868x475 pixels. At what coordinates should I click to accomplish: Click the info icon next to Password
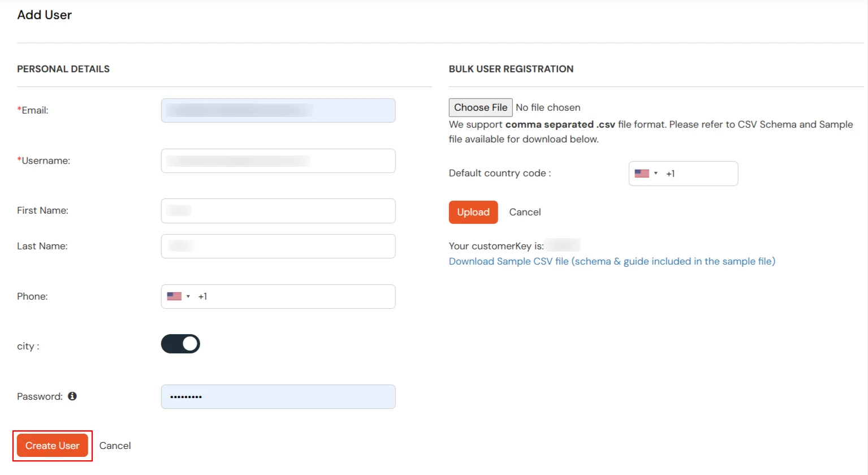72,396
